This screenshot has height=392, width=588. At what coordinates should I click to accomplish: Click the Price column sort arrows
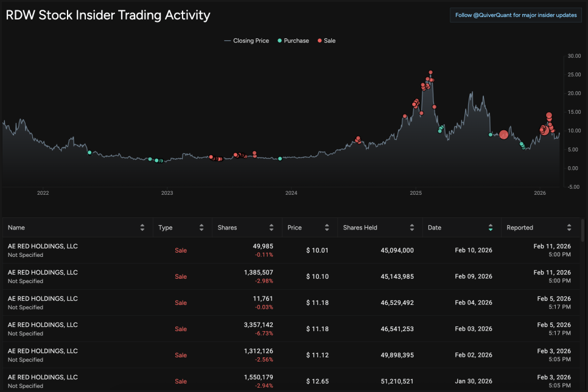pos(327,228)
